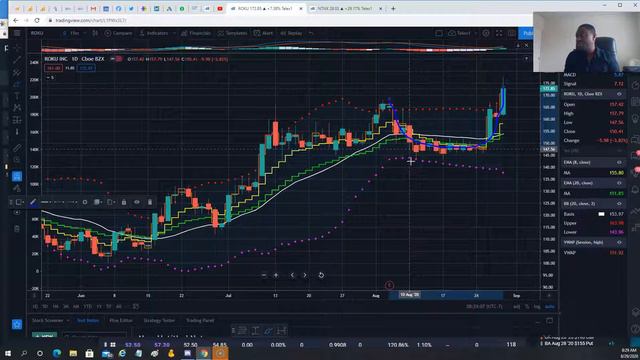Screen dimensions: 640x360
Task: Select the highlighted magnet mode tool
Action: (17, 176)
